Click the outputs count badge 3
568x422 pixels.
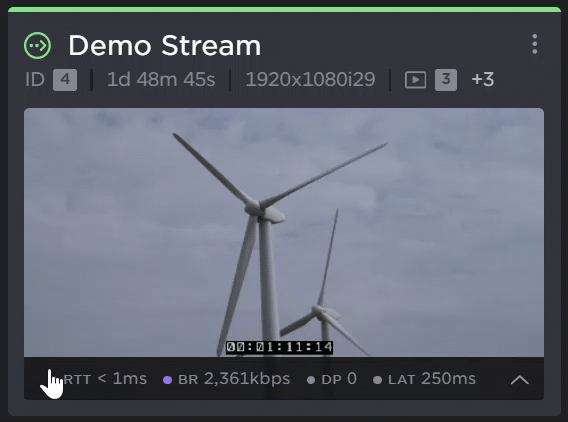(x=446, y=80)
